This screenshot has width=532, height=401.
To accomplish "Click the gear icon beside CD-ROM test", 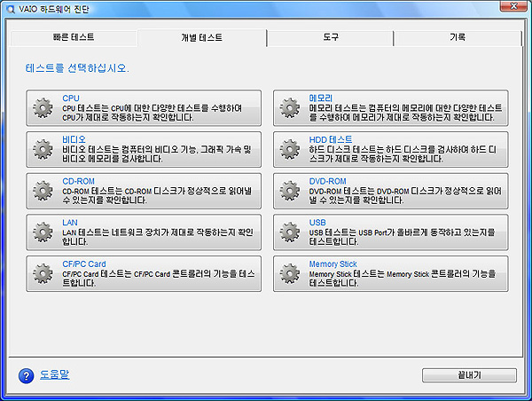I will pyautogui.click(x=43, y=191).
